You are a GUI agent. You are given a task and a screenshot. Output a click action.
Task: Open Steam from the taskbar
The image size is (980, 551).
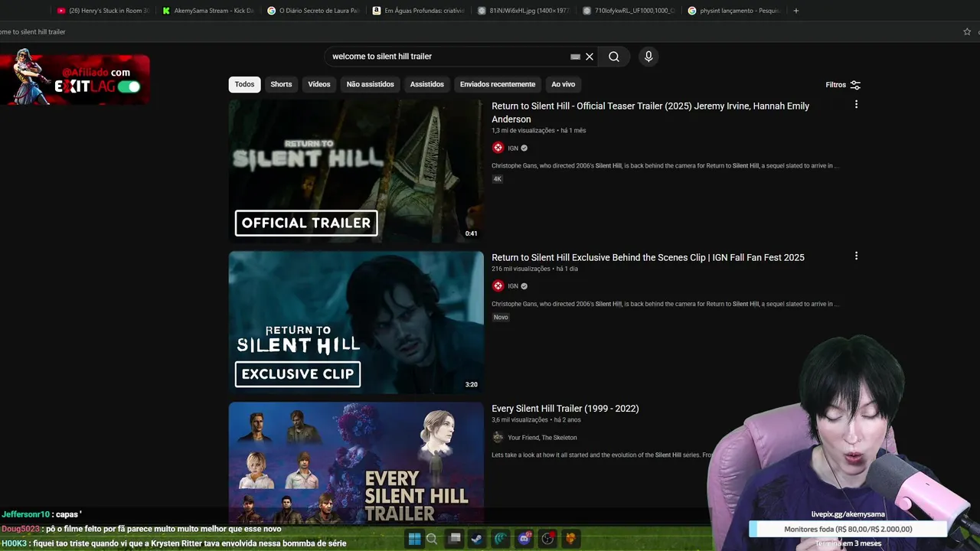point(476,539)
